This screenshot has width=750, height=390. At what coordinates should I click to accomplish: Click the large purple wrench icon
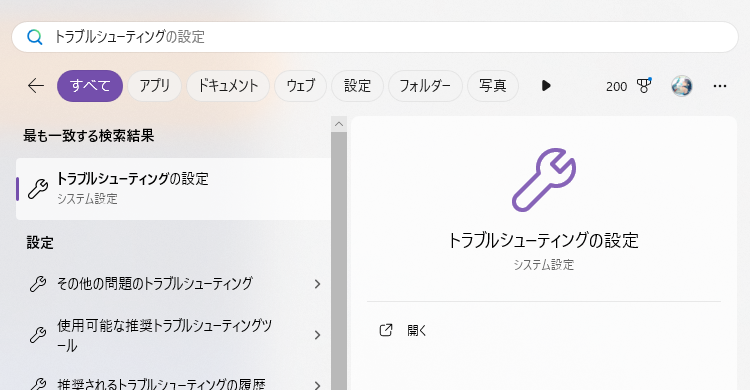(x=544, y=180)
